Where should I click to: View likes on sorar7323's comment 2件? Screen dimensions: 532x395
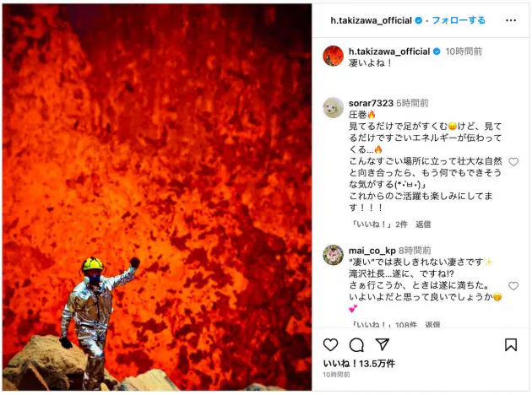(379, 225)
